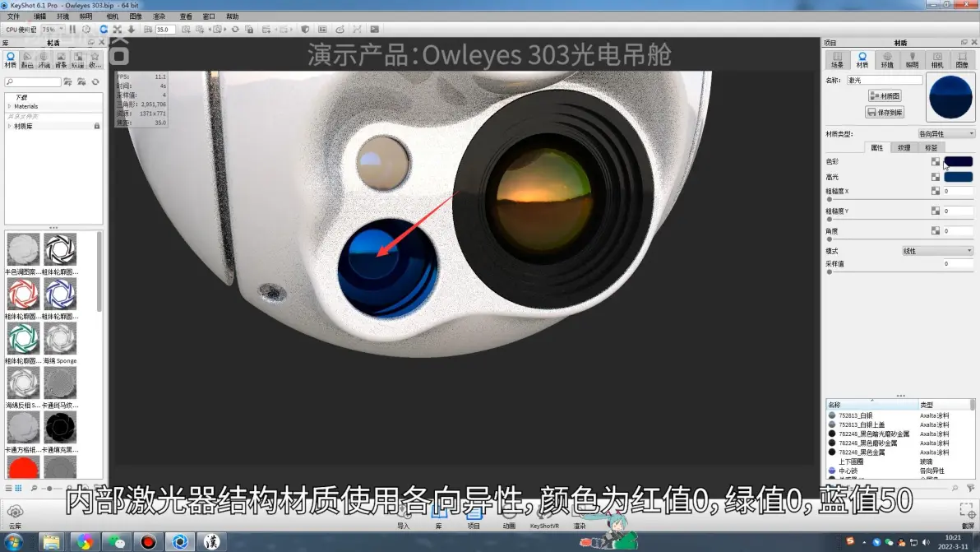The image size is (980, 552).
Task: Expand the 材质库 tree node
Action: 9,127
